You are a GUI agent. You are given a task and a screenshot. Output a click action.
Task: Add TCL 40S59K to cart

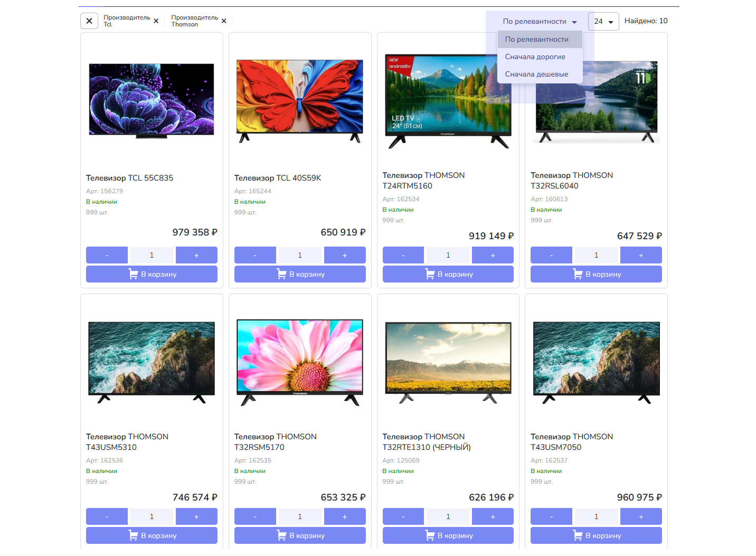click(x=300, y=274)
